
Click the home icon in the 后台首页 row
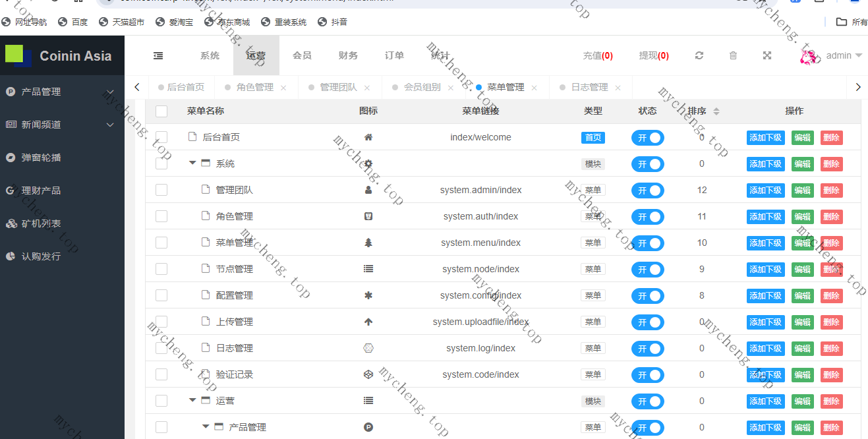[368, 137]
